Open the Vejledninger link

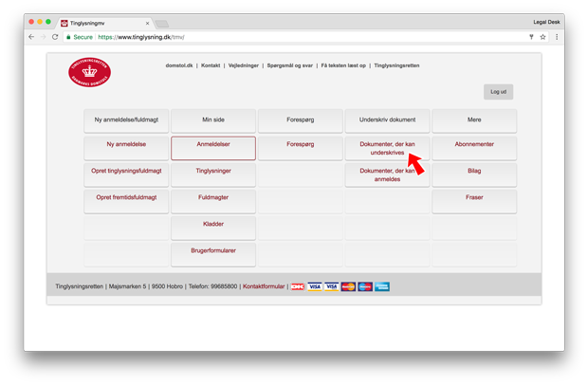pyautogui.click(x=244, y=65)
